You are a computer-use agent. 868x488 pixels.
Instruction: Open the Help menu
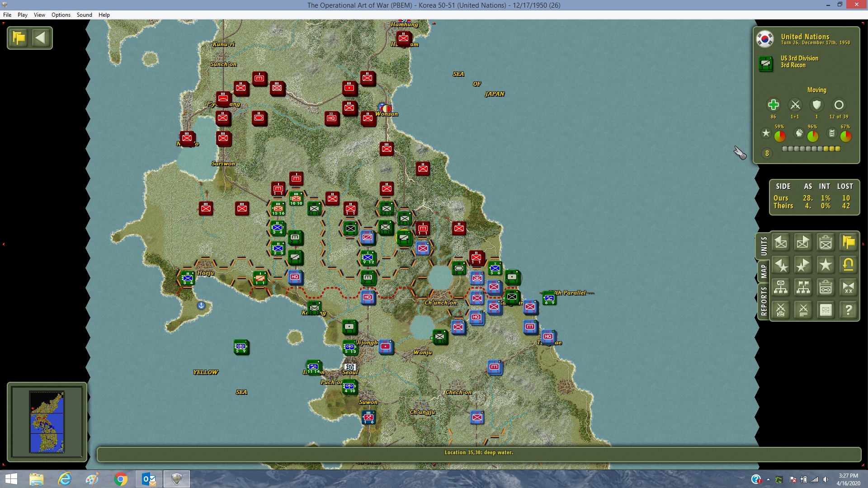[x=104, y=15]
